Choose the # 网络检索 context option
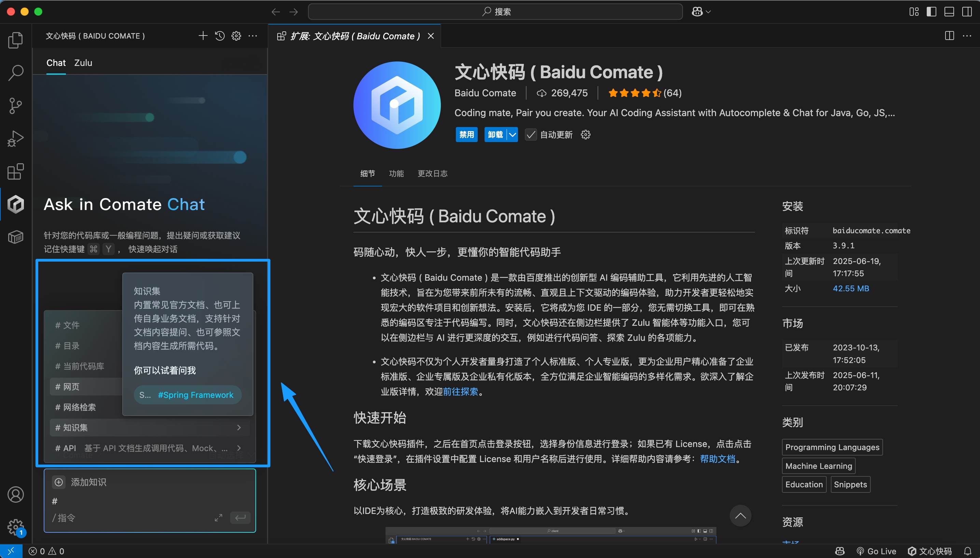Viewport: 980px width, 558px height. (x=86, y=407)
